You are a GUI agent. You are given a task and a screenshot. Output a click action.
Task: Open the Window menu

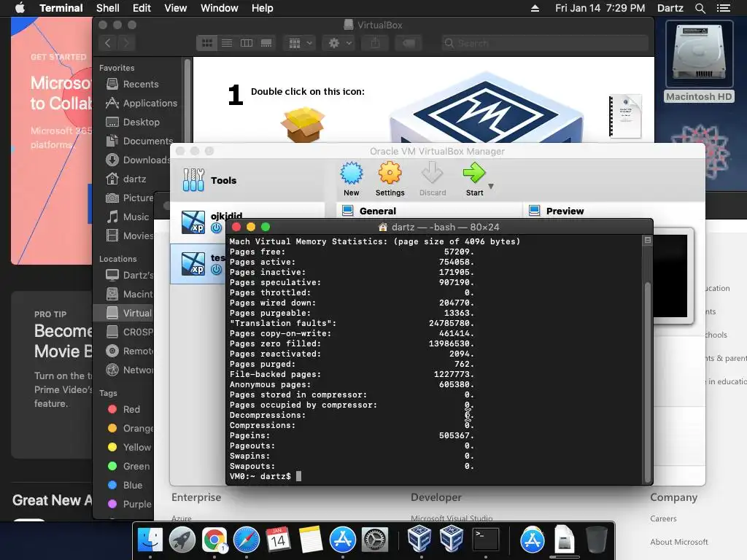(x=219, y=8)
